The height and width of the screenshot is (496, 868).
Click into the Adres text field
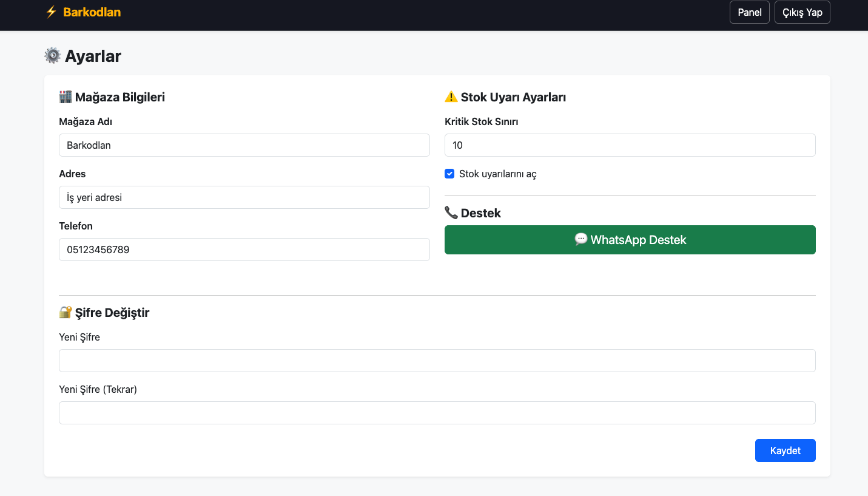point(244,197)
